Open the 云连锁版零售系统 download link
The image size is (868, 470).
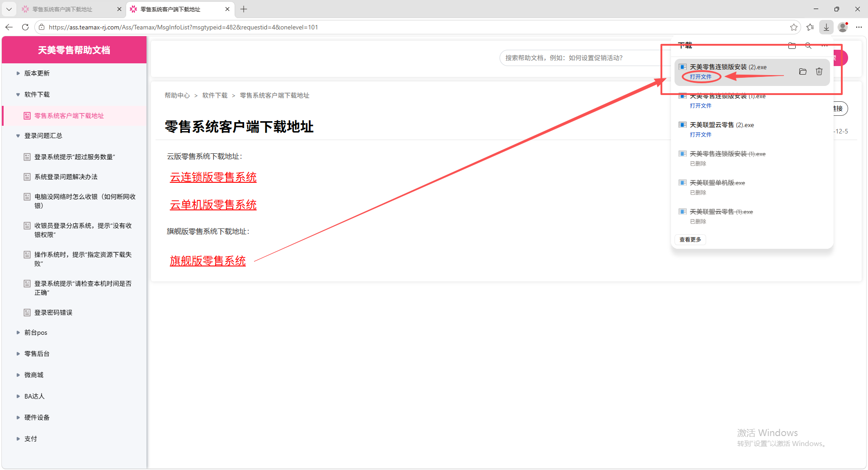tap(213, 177)
